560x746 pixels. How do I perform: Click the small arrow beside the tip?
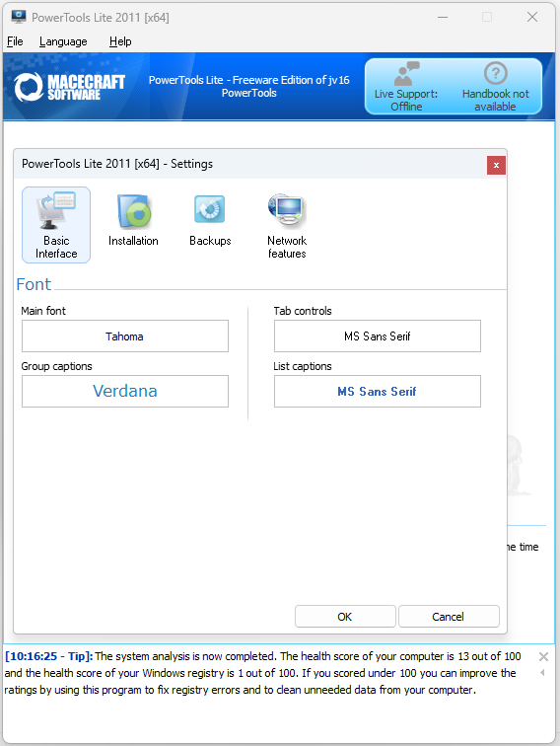542,673
